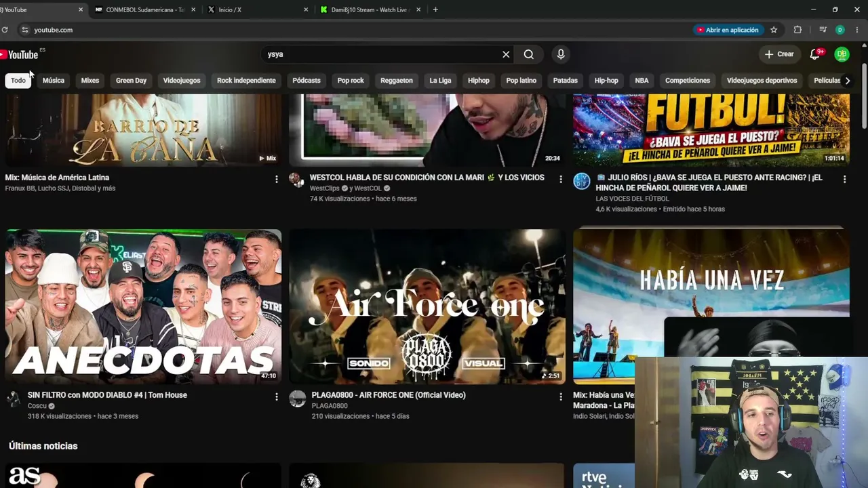This screenshot has height=488, width=868.
Task: Click the 'Crear' button
Action: pyautogui.click(x=779, y=54)
